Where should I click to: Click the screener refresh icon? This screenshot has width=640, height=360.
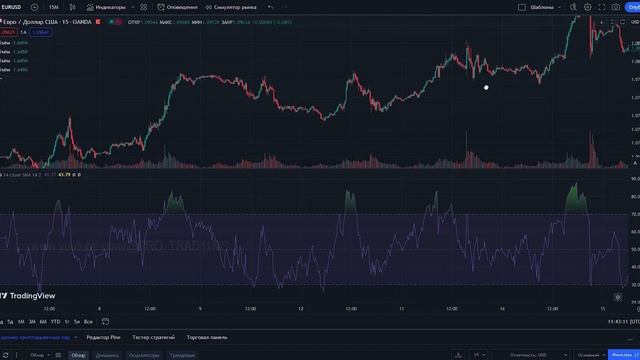click(x=5, y=356)
